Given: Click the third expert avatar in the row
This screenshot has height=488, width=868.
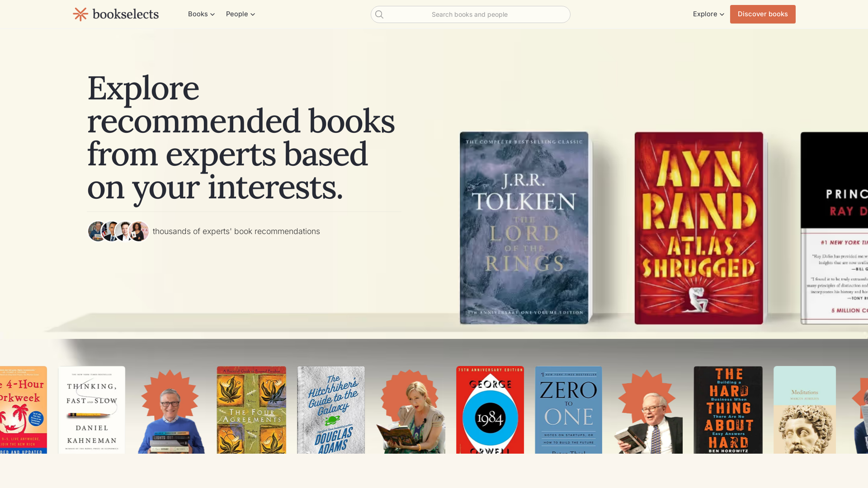Looking at the screenshot, I should pos(124,231).
